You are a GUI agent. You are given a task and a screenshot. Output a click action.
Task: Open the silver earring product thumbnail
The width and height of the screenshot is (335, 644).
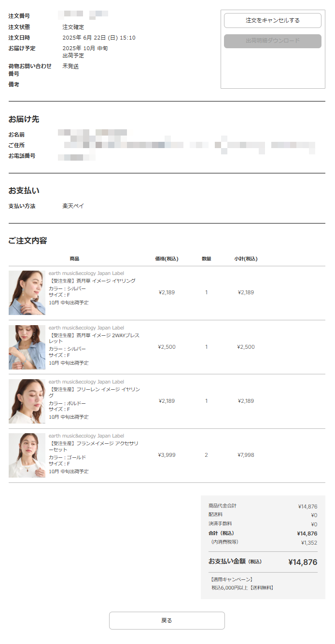pos(27,293)
